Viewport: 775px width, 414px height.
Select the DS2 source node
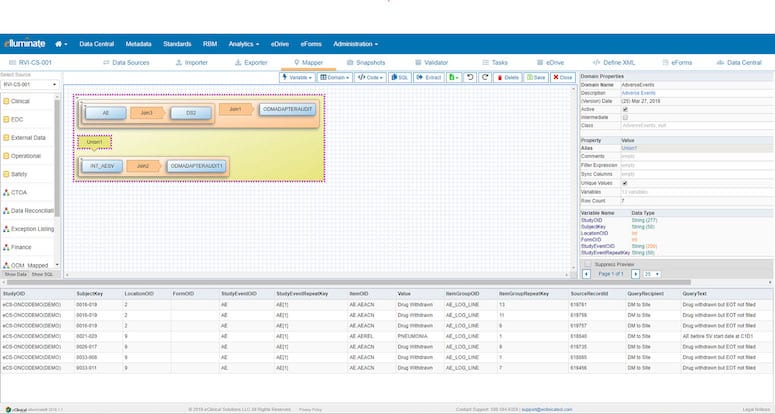click(x=191, y=113)
